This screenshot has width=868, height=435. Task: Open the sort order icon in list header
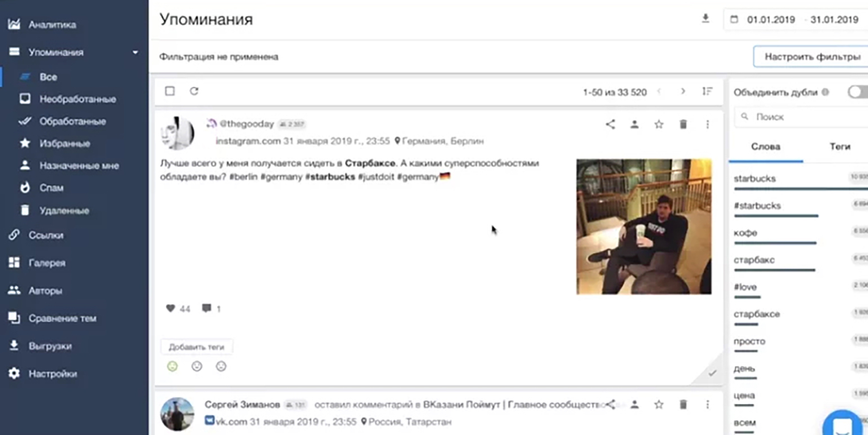(707, 91)
